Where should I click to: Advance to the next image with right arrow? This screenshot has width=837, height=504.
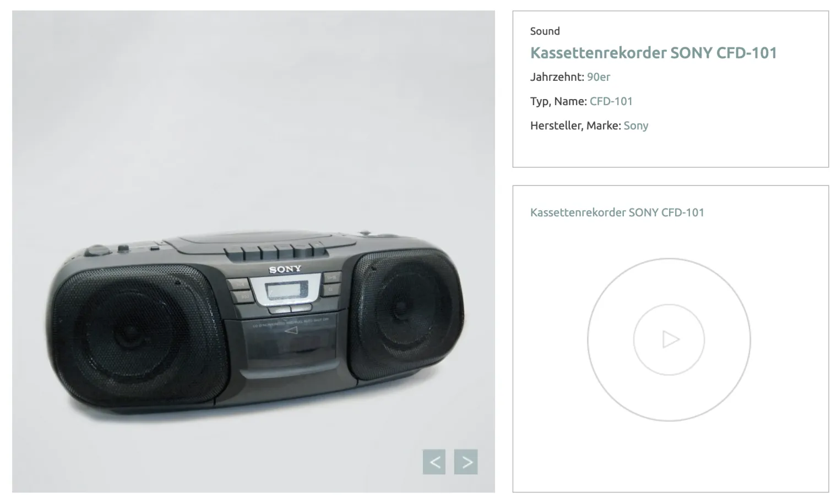[466, 462]
